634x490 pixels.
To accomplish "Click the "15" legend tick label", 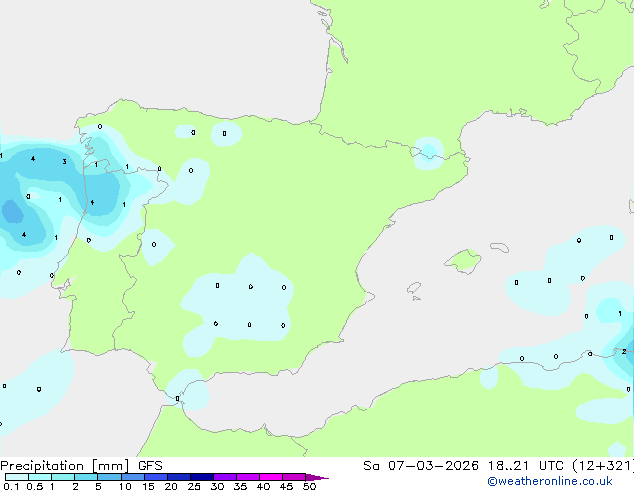I will [148, 486].
